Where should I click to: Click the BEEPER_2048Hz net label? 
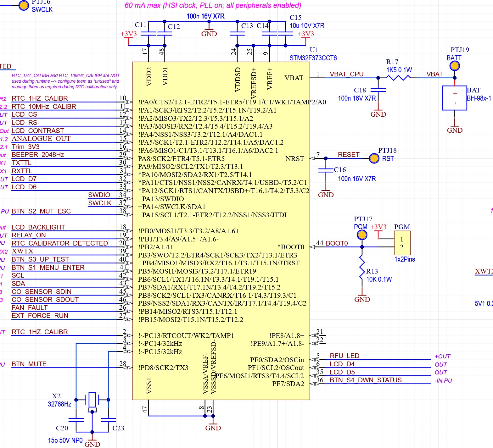pos(38,154)
